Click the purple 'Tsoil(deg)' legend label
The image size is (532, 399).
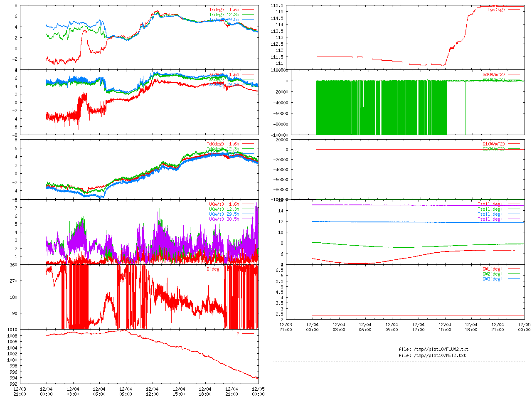(x=490, y=219)
